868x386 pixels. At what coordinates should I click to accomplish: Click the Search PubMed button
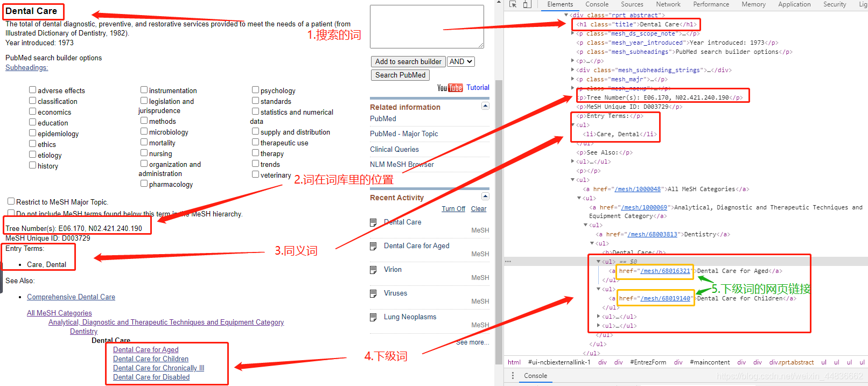(x=401, y=75)
